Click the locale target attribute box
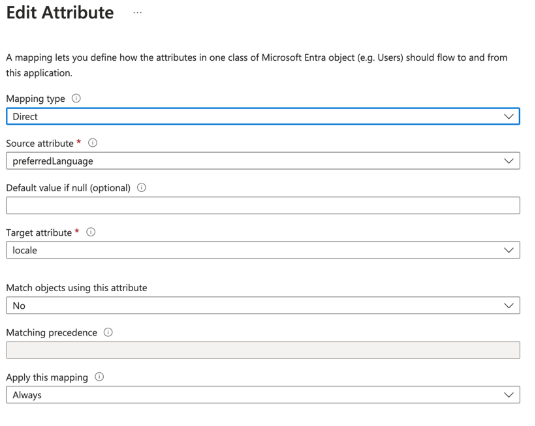The height and width of the screenshot is (426, 535). 263,250
